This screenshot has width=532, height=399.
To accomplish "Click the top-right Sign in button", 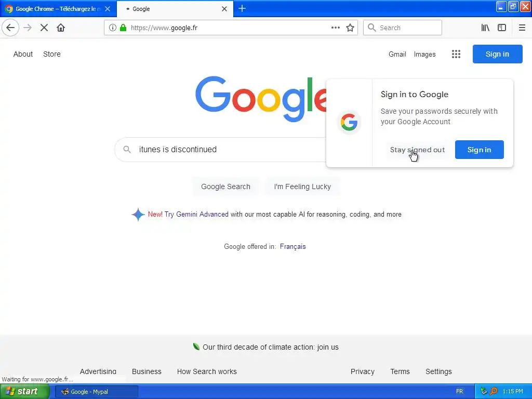I will [x=497, y=54].
